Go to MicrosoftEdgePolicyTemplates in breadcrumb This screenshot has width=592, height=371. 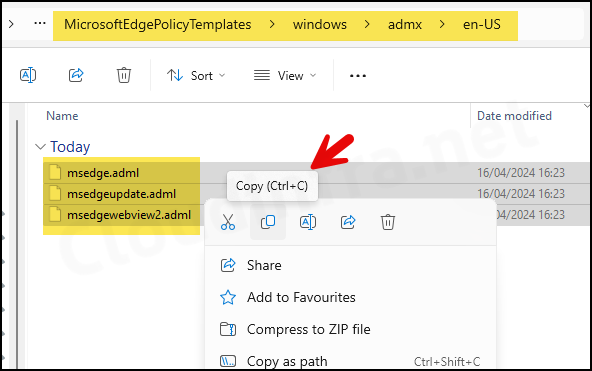point(157,25)
